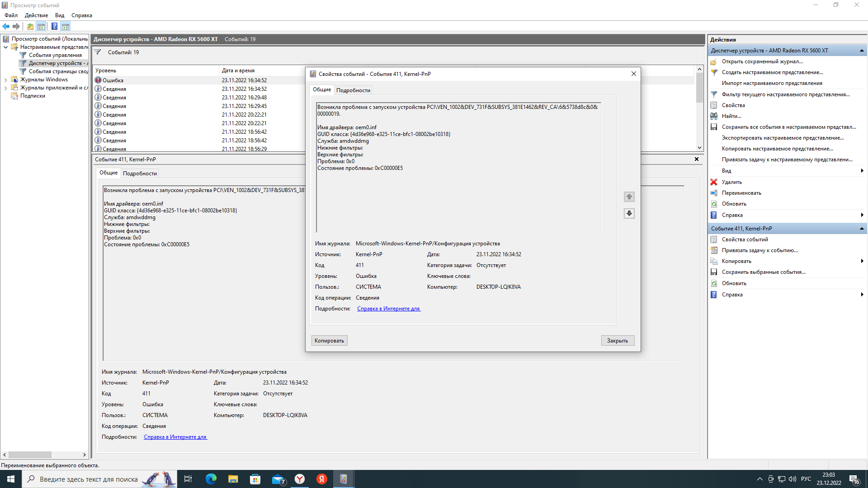Open File Explorer from taskbar
Image resolution: width=868 pixels, height=488 pixels.
233,479
